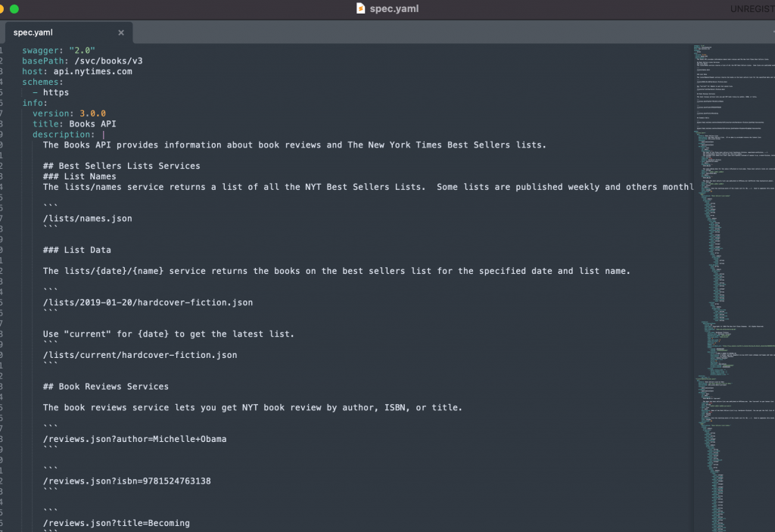Minimize the window with the yellow traffic light
Viewport: 775px width, 532px height.
2,8
